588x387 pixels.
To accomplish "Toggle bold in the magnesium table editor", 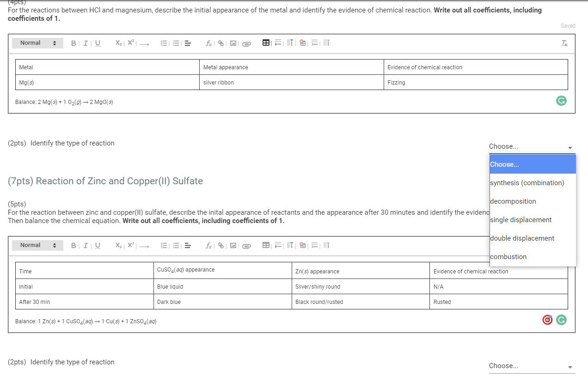I will tap(73, 43).
